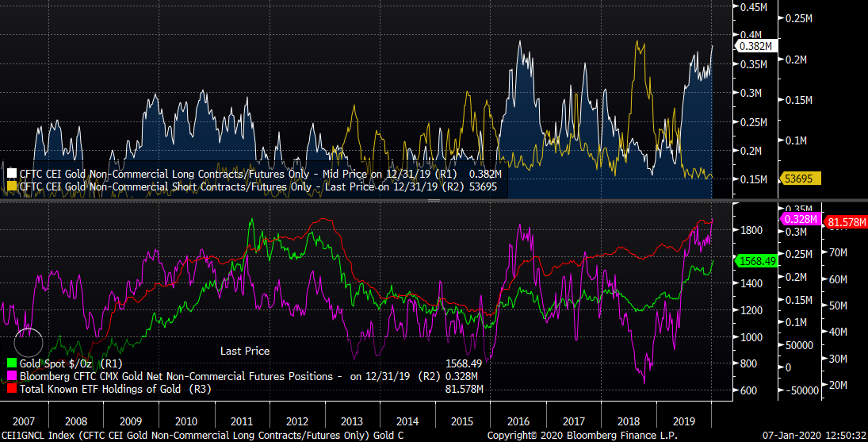Click the -50000 net positions axis tick

(x=801, y=390)
